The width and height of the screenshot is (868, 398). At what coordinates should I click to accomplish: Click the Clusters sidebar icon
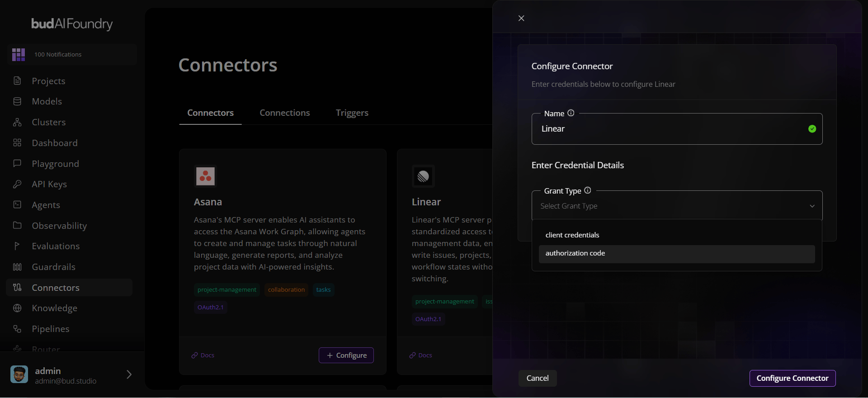17,122
